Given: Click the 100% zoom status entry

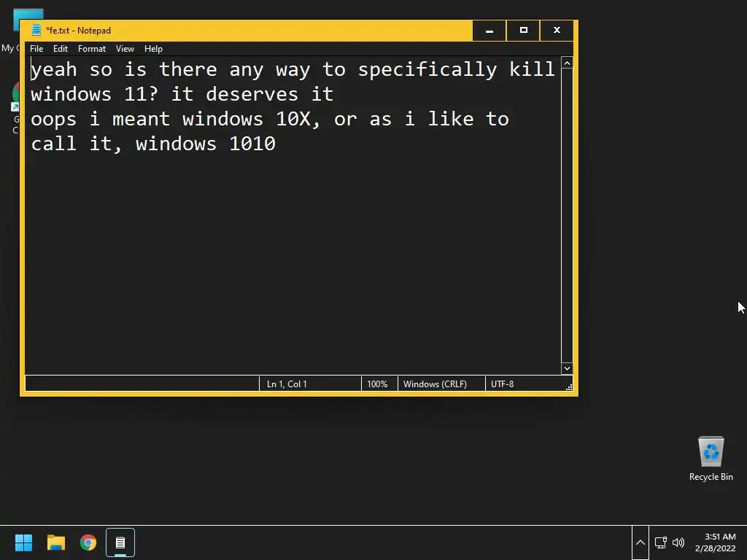Looking at the screenshot, I should point(379,384).
